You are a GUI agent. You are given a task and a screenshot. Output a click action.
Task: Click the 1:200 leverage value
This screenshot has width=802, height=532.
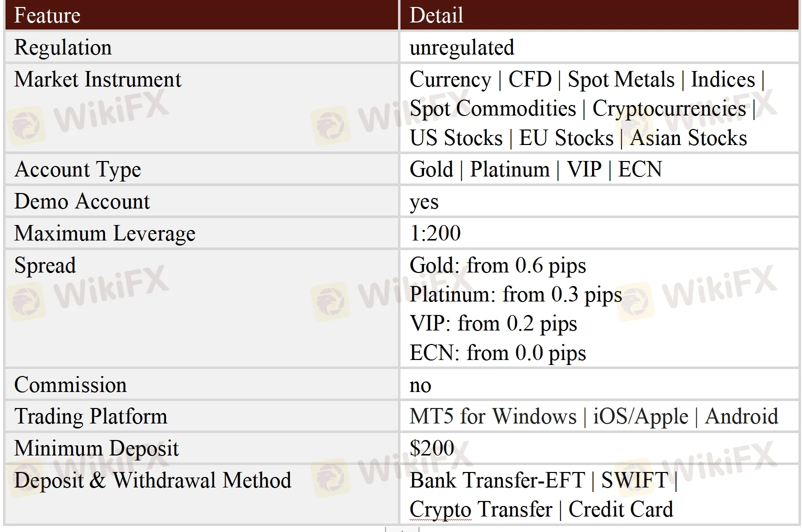pos(435,233)
